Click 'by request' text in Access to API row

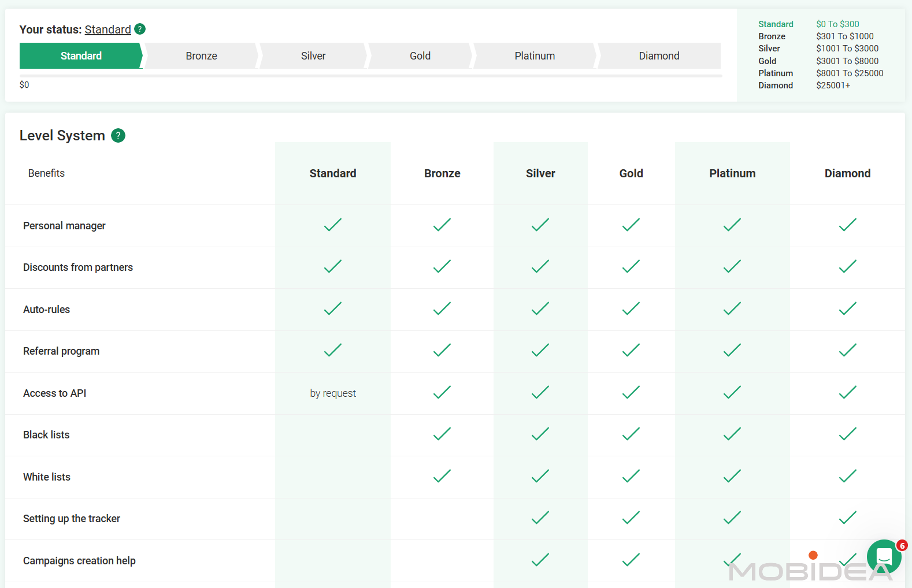click(333, 393)
